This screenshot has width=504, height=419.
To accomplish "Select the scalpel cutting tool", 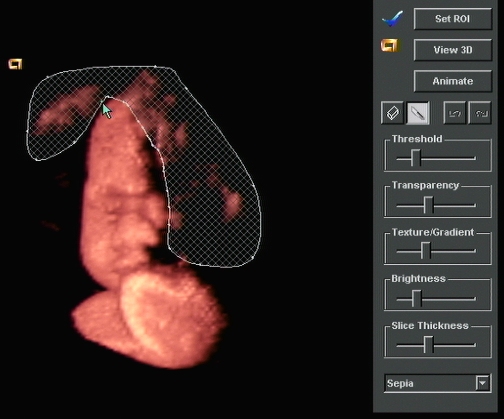I will 418,113.
